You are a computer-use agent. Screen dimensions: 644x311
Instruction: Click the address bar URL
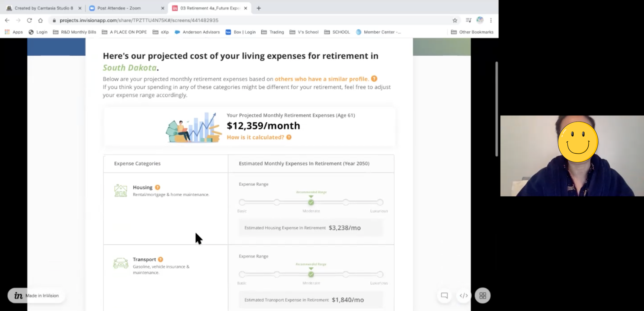click(x=139, y=20)
